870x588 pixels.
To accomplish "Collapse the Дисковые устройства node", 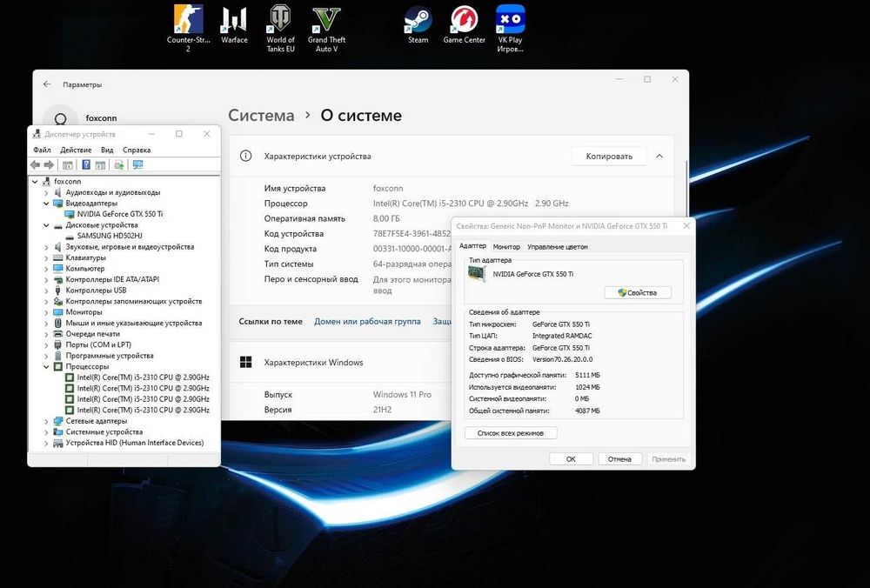I will [47, 225].
